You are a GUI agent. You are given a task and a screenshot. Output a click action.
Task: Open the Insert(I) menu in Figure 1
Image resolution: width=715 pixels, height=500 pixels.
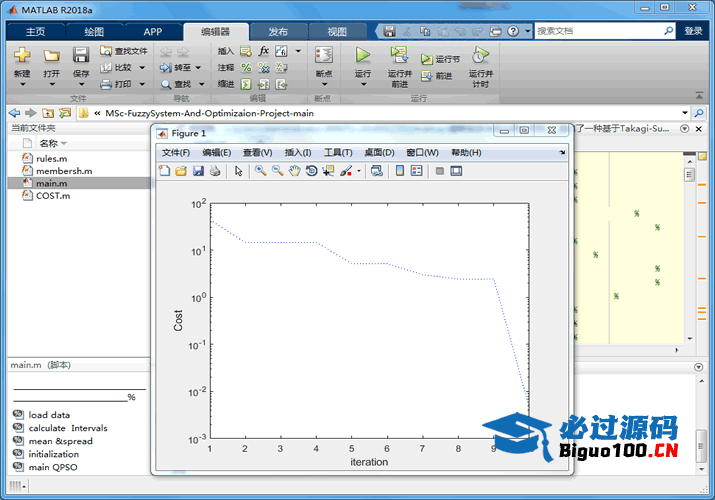[298, 153]
